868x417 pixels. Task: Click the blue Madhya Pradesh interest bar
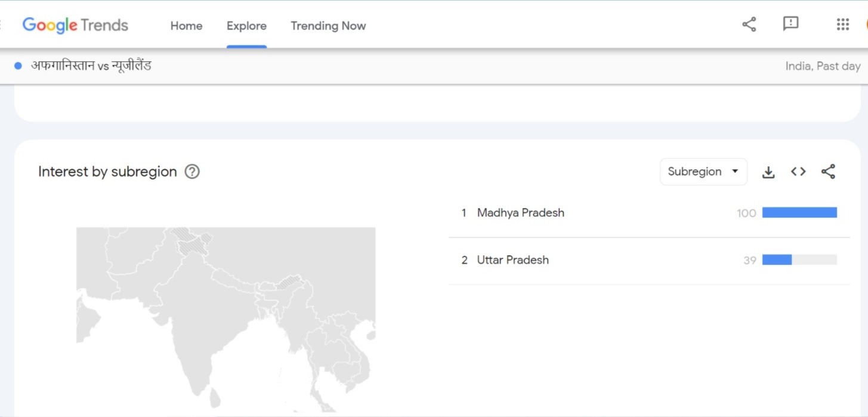pyautogui.click(x=799, y=212)
